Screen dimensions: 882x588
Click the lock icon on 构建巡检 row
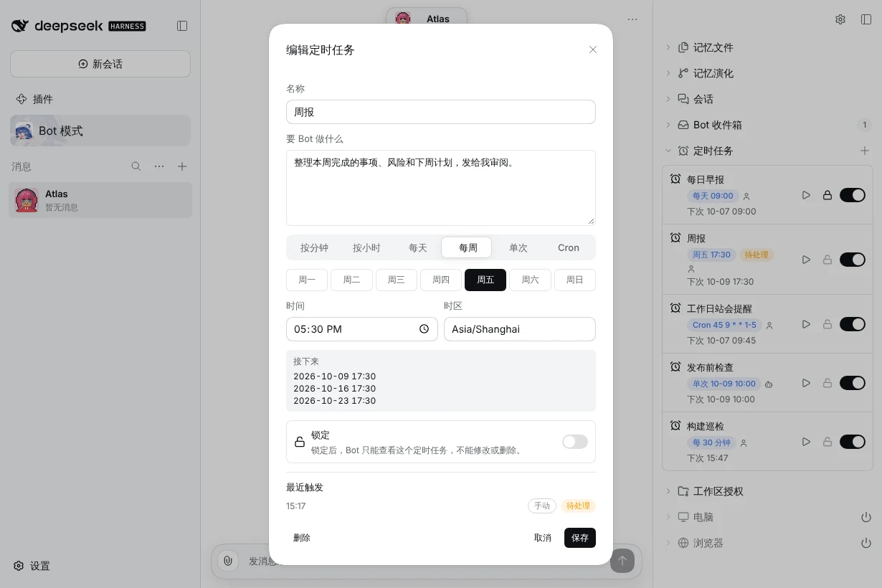(x=828, y=442)
